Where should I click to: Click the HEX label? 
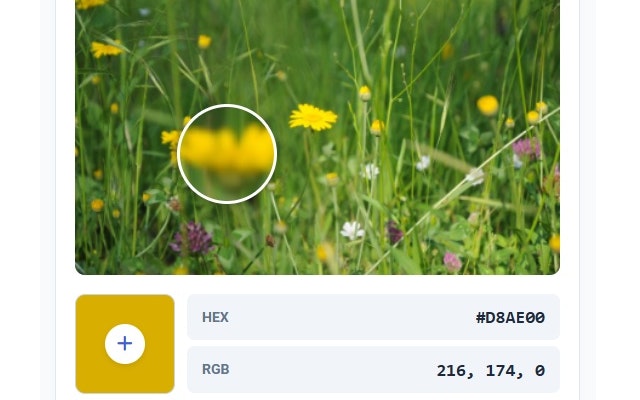(215, 317)
